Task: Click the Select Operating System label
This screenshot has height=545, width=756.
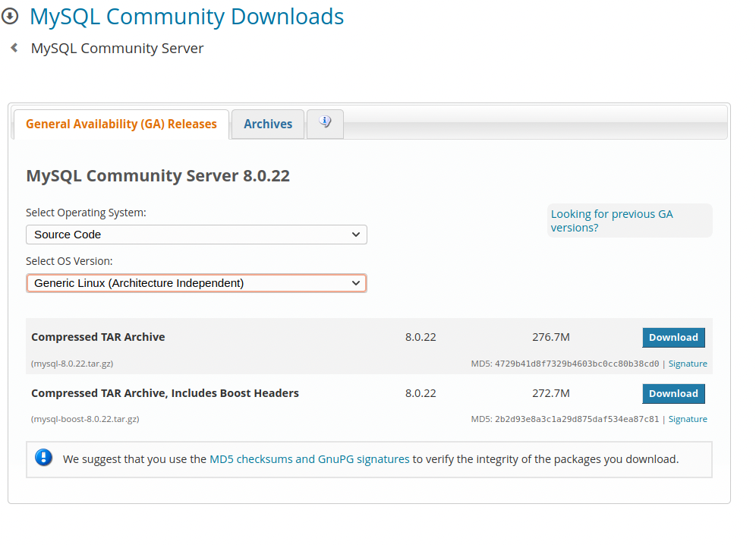Action: (86, 213)
